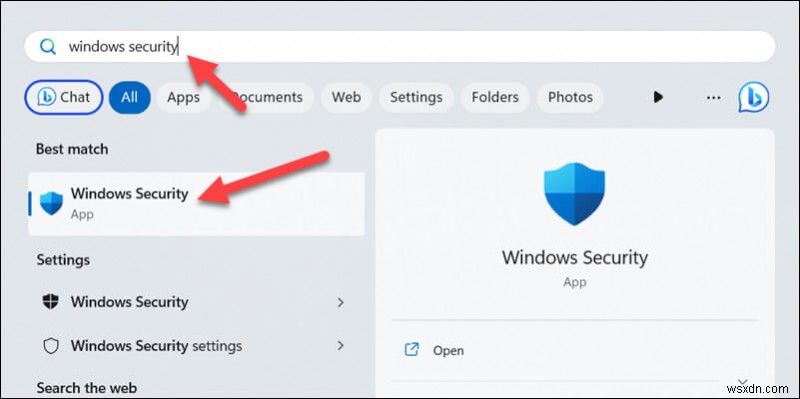Image resolution: width=800 pixels, height=399 pixels.
Task: Expand more actions using the down chevron
Action: tap(742, 382)
